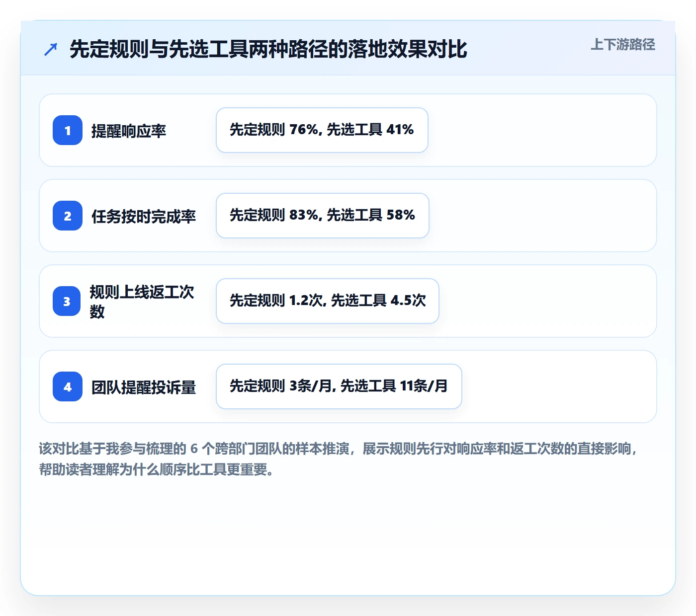Click the title 先定规则与先选工具两种路径的落地效果对比

point(268,49)
